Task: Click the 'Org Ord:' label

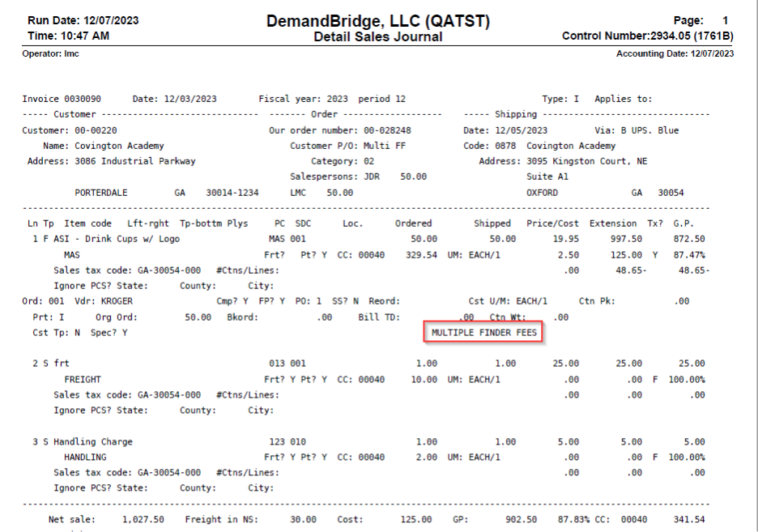Action: (x=117, y=317)
